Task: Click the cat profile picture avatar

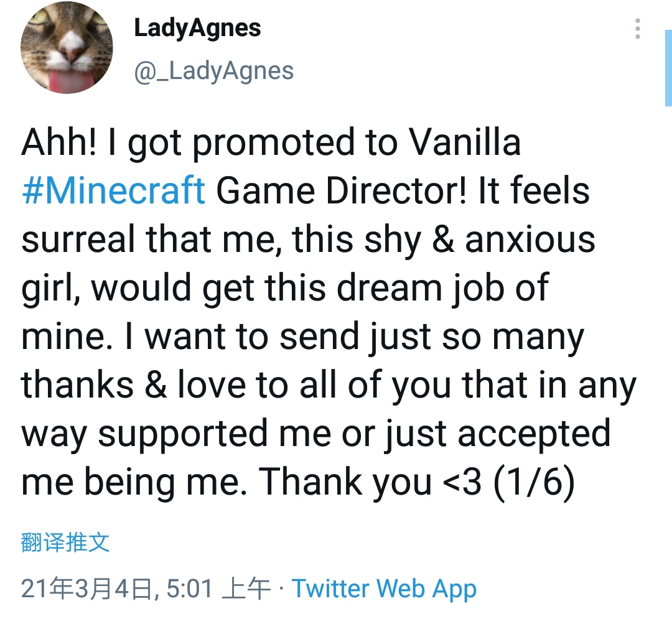Action: coord(67,48)
